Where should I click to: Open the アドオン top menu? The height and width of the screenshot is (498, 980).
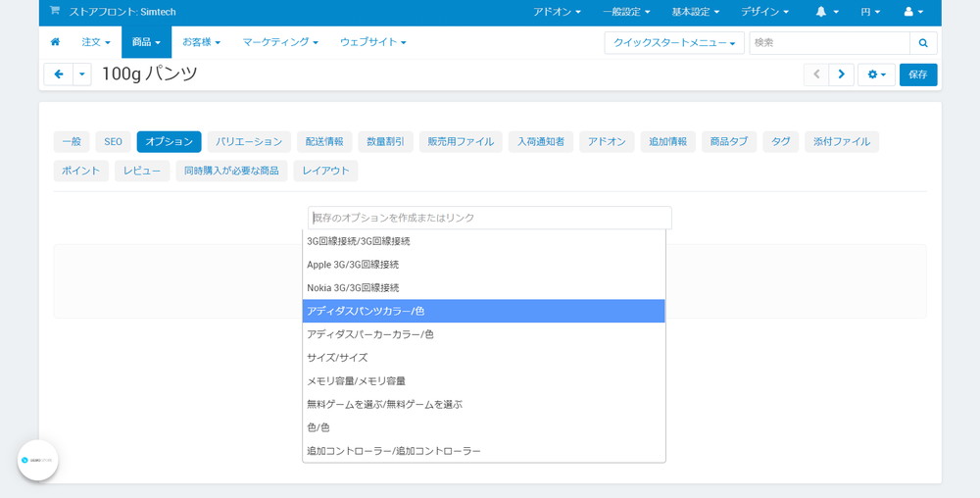pyautogui.click(x=557, y=12)
